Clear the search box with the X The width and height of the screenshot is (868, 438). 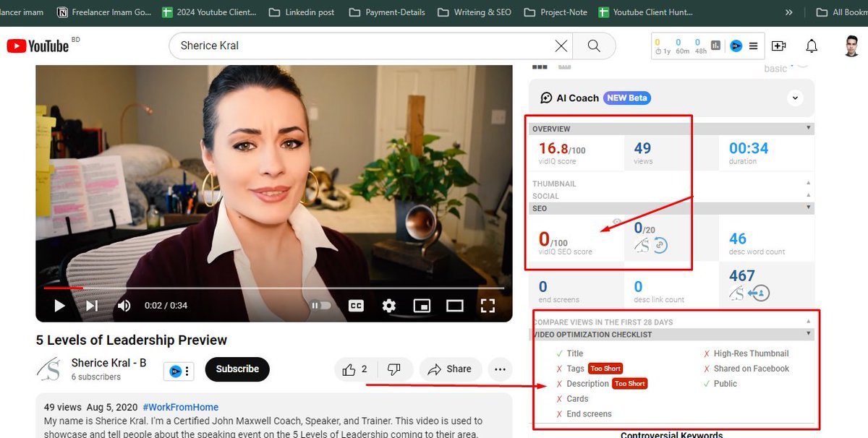click(x=561, y=46)
